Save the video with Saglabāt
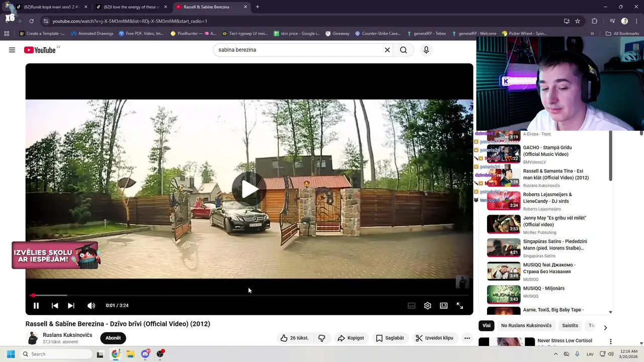The width and height of the screenshot is (644, 362). 390,338
